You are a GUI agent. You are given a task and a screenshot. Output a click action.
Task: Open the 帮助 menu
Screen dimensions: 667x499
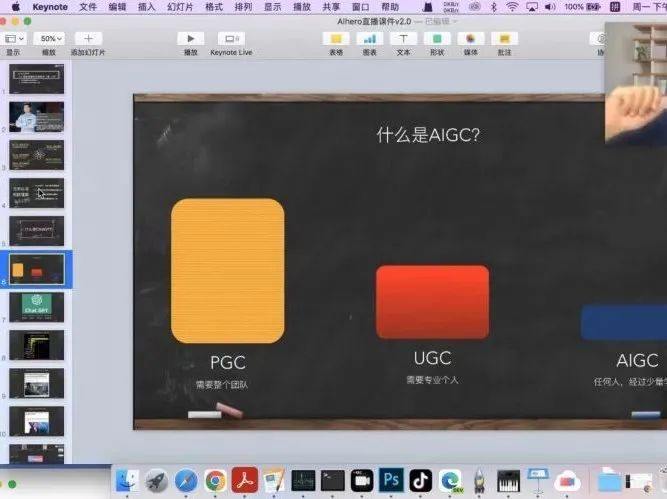(390, 7)
